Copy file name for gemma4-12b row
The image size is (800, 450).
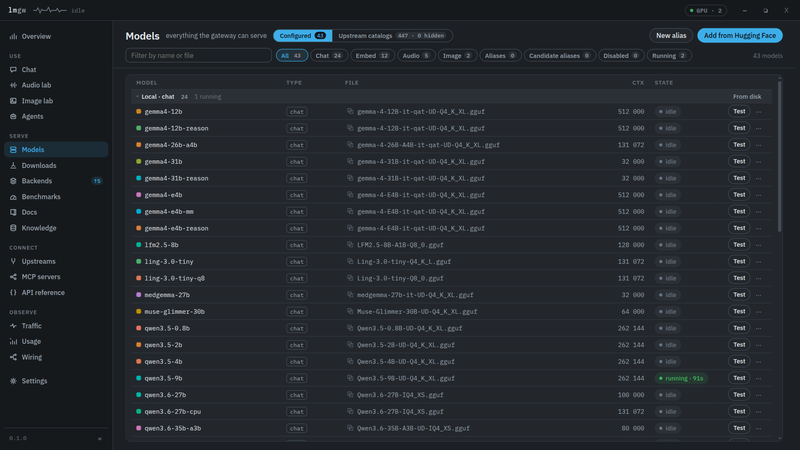click(x=350, y=111)
